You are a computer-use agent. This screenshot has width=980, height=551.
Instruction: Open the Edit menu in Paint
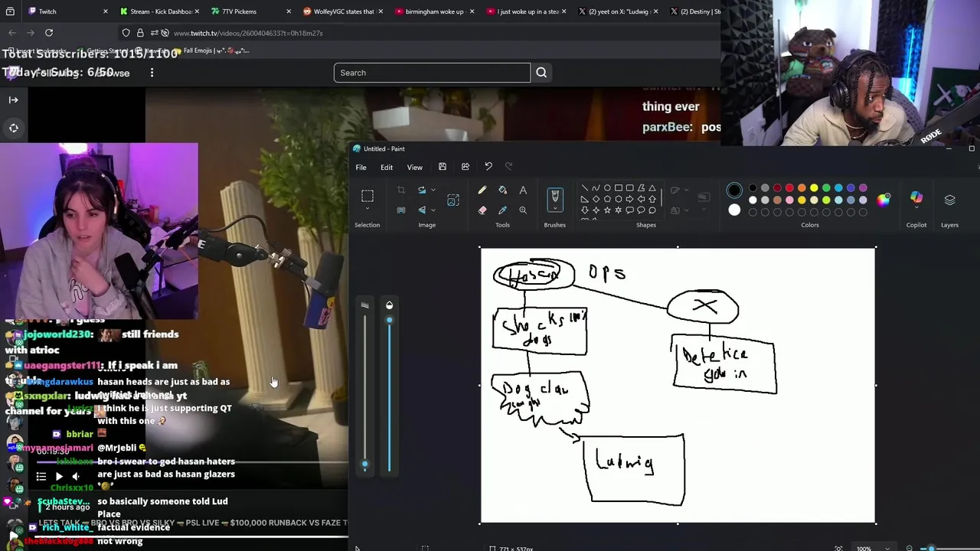[387, 168]
